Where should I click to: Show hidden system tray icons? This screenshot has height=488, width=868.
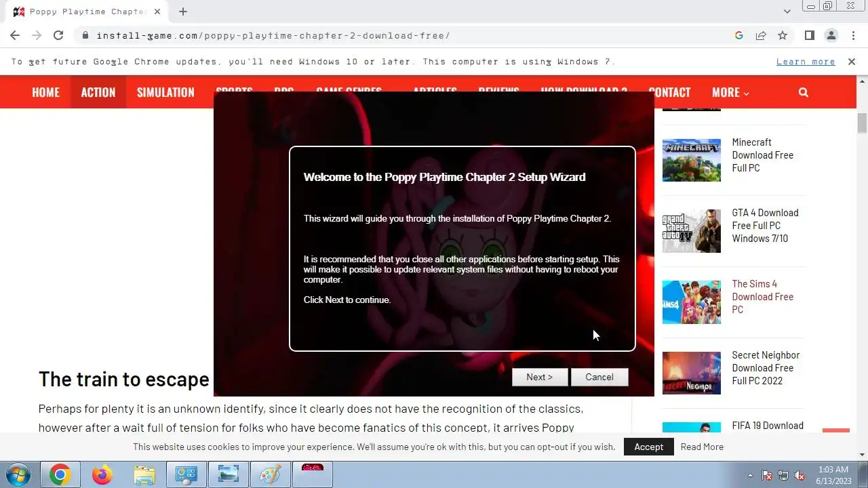pyautogui.click(x=750, y=475)
